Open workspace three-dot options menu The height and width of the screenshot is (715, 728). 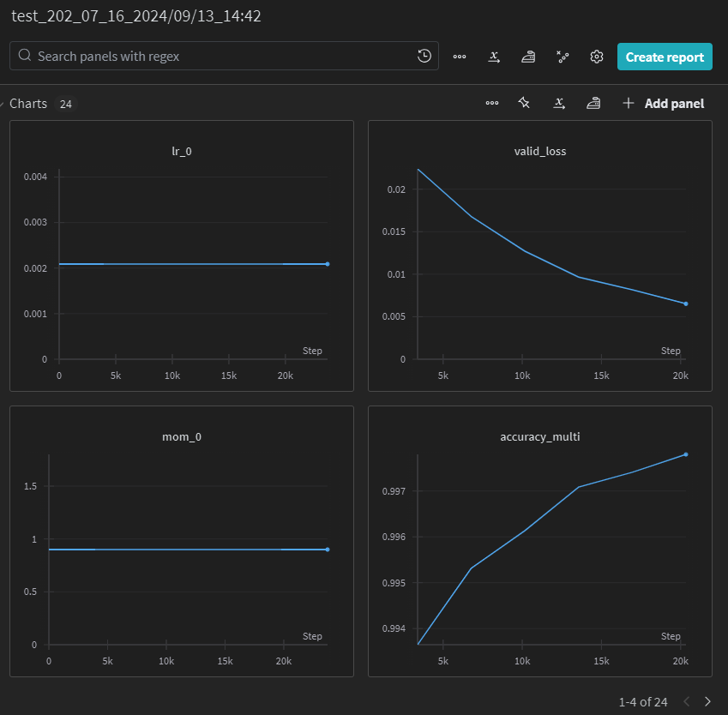[x=459, y=57]
